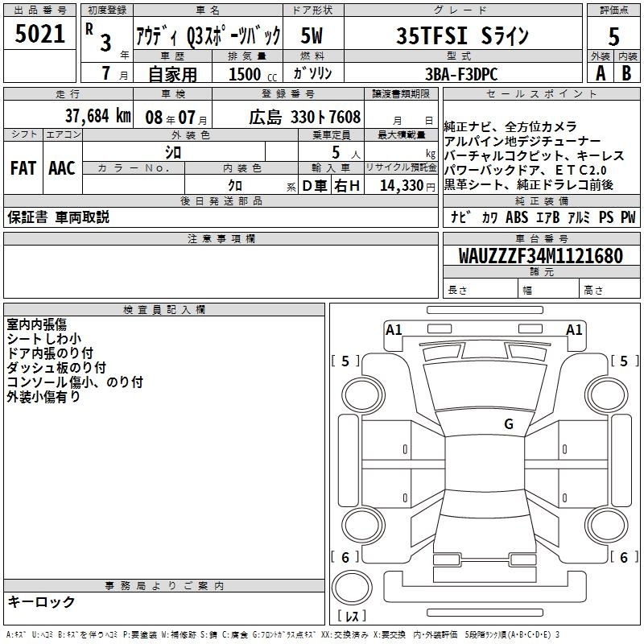Select the car name アウディ Q3スポーツバック
The height and width of the screenshot is (644, 644).
click(x=208, y=35)
